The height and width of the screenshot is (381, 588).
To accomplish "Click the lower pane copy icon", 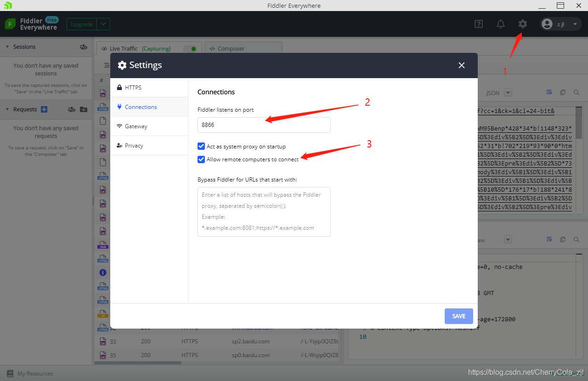I will coord(563,239).
